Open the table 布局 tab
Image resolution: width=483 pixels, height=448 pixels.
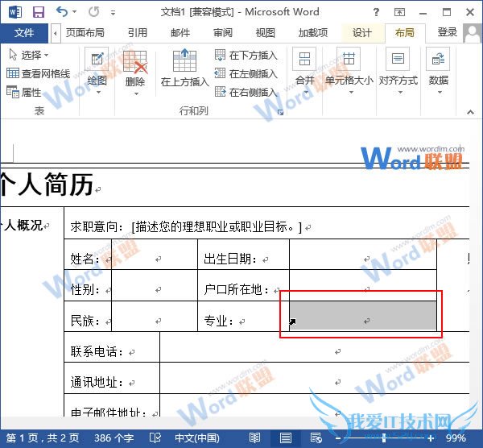405,33
